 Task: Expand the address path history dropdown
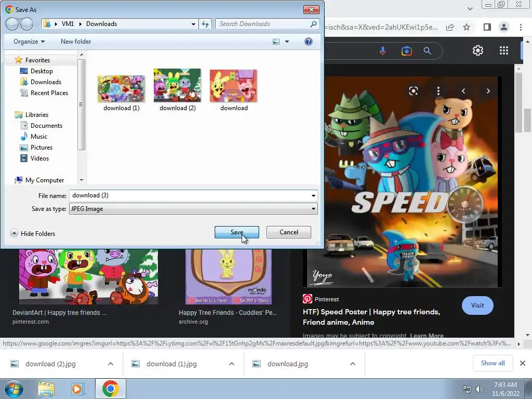coord(193,24)
